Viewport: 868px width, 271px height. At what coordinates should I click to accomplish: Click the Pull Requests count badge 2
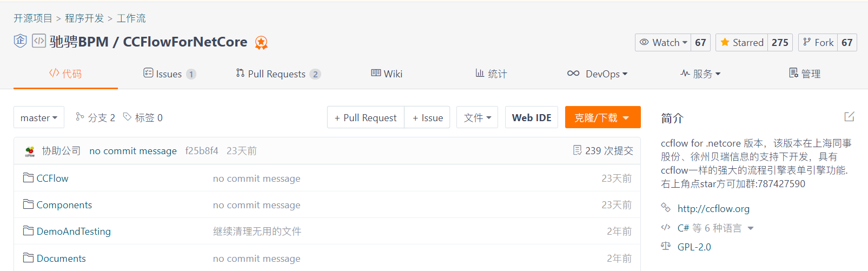315,74
